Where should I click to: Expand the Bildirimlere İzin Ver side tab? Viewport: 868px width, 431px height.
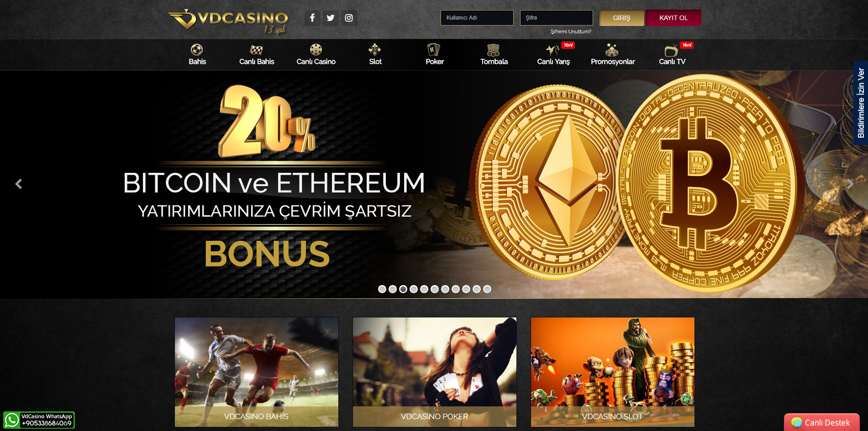click(861, 103)
